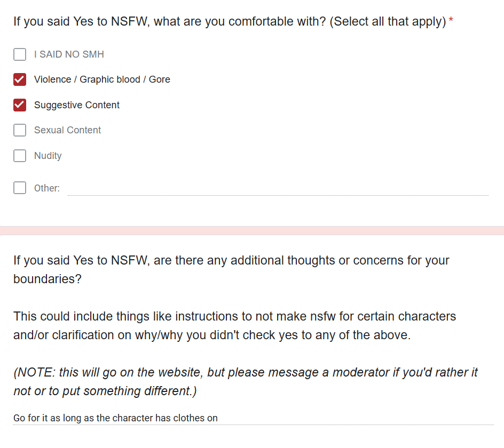Image resolution: width=504 pixels, height=448 pixels.
Task: Click the "what are you comfortable with" question title
Action: [230, 22]
